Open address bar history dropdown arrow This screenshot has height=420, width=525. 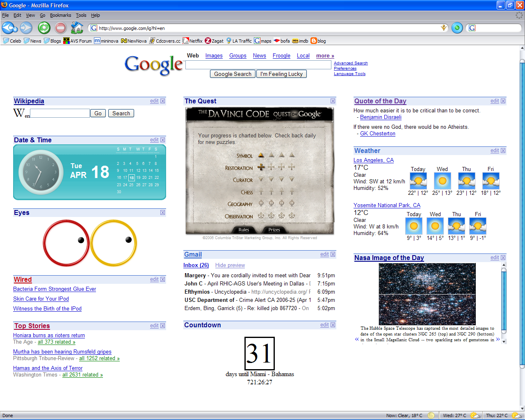pyautogui.click(x=443, y=28)
